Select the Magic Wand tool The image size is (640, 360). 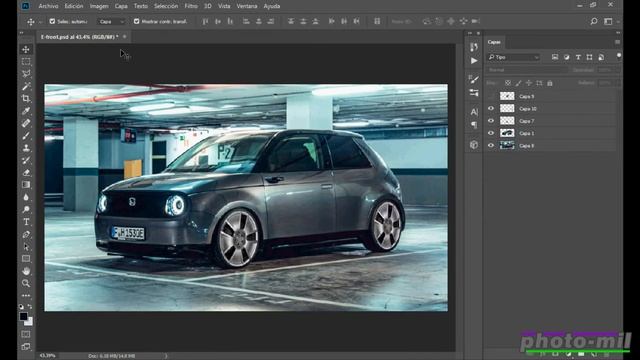coord(26,86)
